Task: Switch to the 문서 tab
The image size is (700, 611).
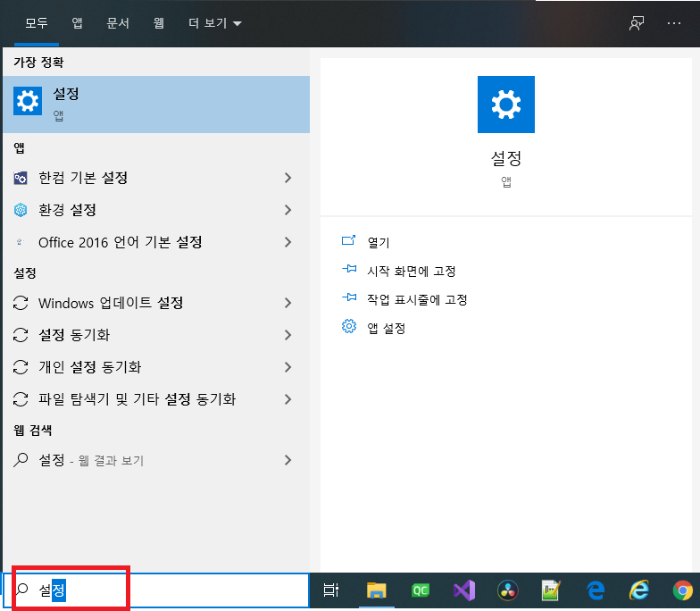Action: click(118, 23)
